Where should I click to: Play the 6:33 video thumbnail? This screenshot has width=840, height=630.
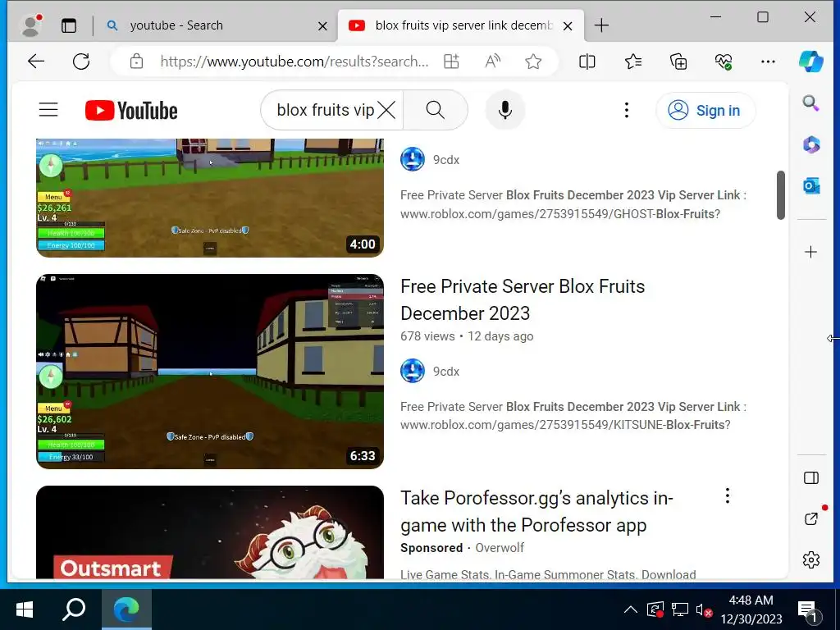click(x=209, y=372)
